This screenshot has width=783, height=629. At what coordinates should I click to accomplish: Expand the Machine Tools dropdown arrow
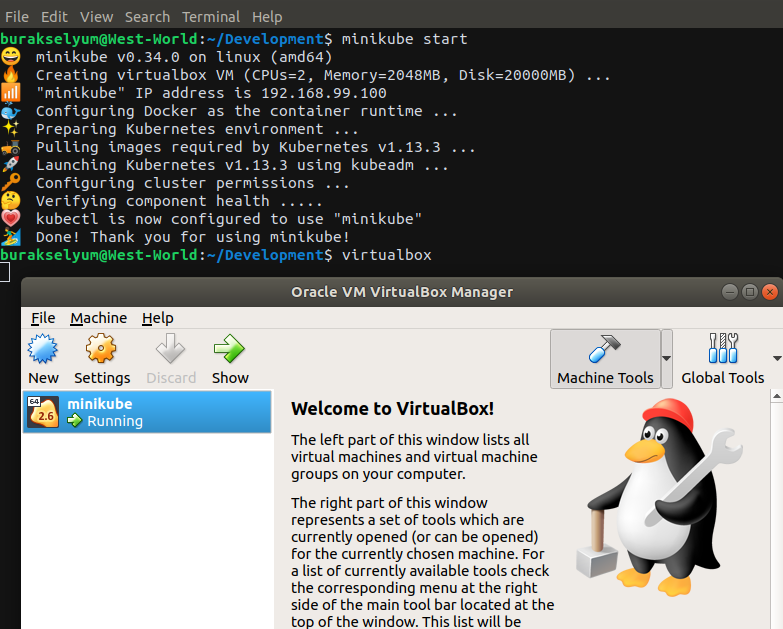[x=667, y=358]
